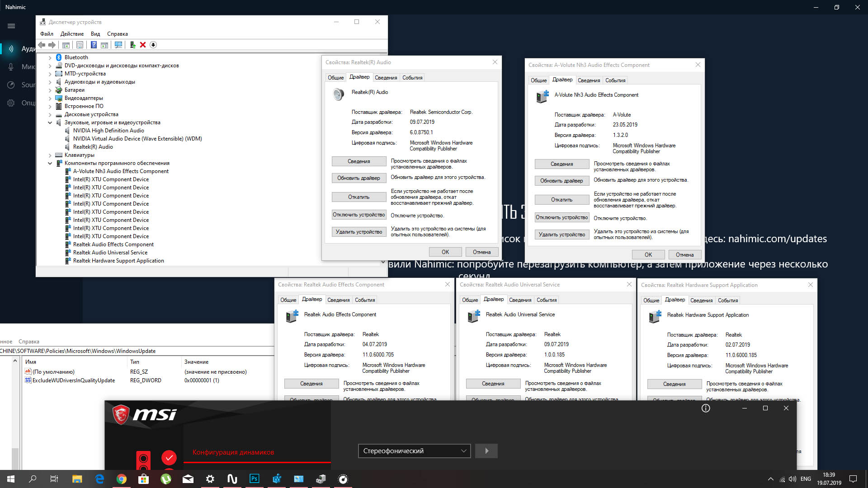The image size is (868, 488).
Task: Open uTorrent from the taskbar
Action: pos(166,479)
